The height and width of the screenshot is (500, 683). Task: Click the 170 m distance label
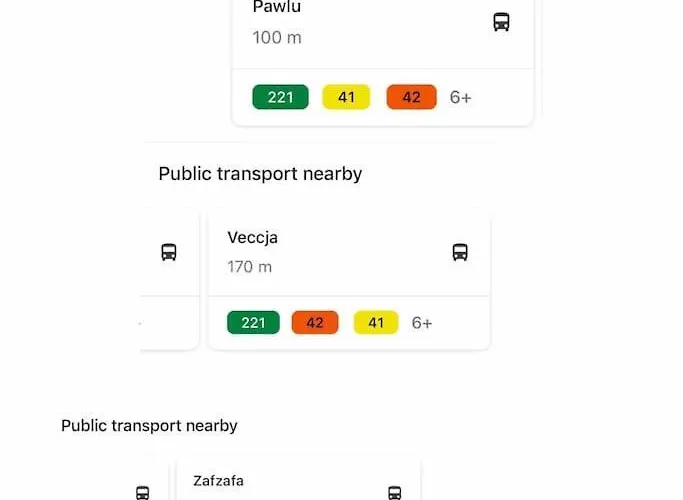pos(249,267)
